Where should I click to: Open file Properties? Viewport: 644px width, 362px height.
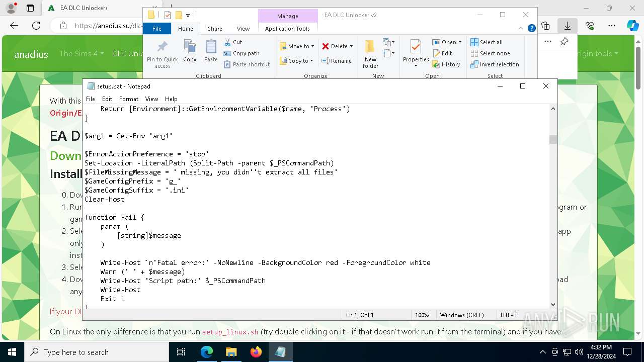416,53
